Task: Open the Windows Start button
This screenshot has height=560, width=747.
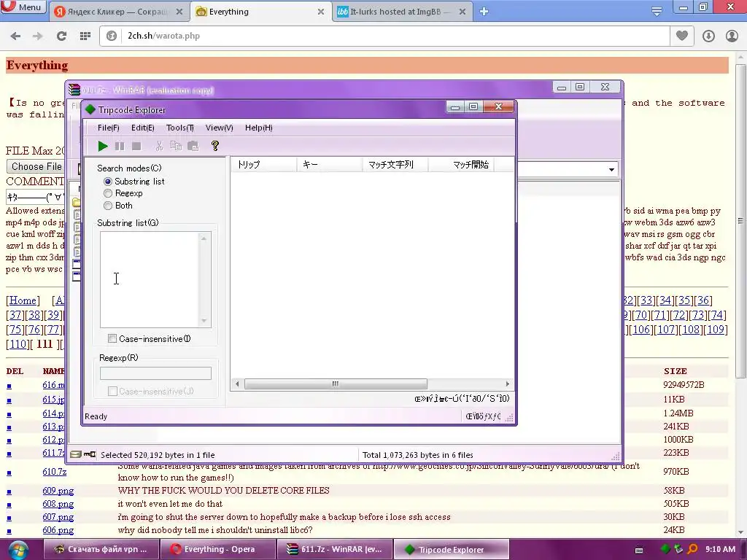Action: pos(18,550)
